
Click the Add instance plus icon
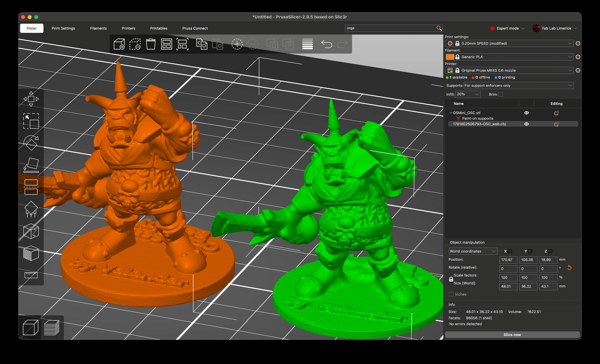click(237, 44)
